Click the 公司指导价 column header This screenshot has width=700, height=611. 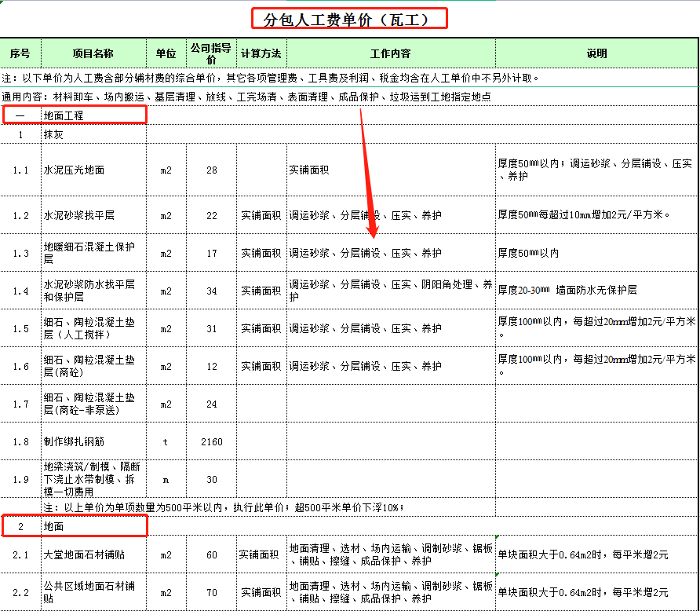point(210,53)
